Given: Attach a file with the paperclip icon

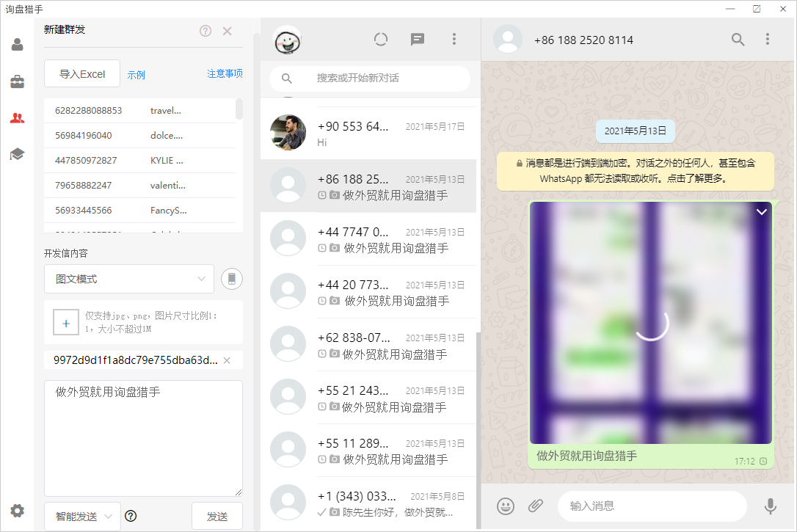Looking at the screenshot, I should coord(535,506).
